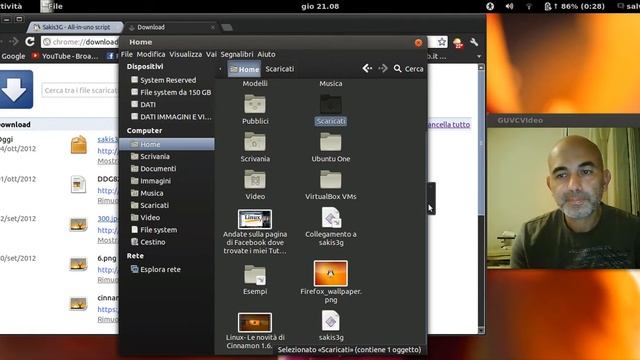Go back with the file manager arrow

tap(367, 69)
